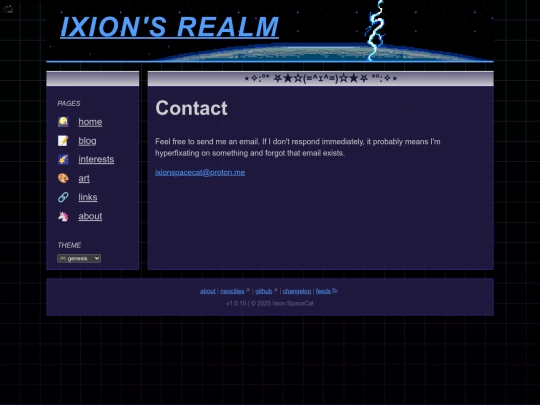Open the genesis theme dropdown
540x405 pixels.
coord(79,258)
